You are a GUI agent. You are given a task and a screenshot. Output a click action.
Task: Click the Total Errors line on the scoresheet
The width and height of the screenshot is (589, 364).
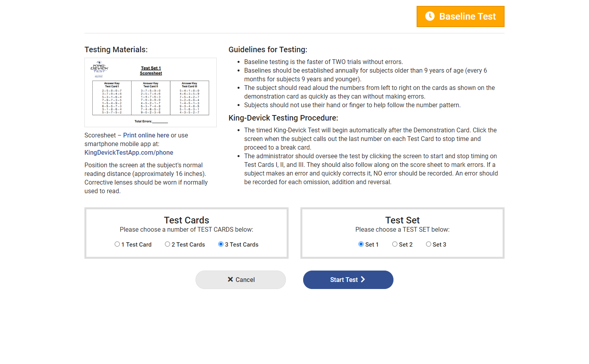pyautogui.click(x=151, y=121)
